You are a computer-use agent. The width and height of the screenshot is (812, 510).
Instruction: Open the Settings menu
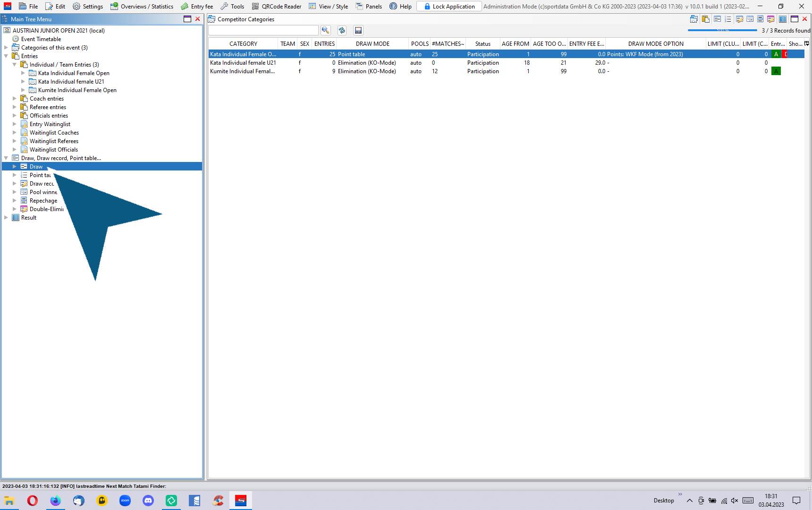click(88, 6)
